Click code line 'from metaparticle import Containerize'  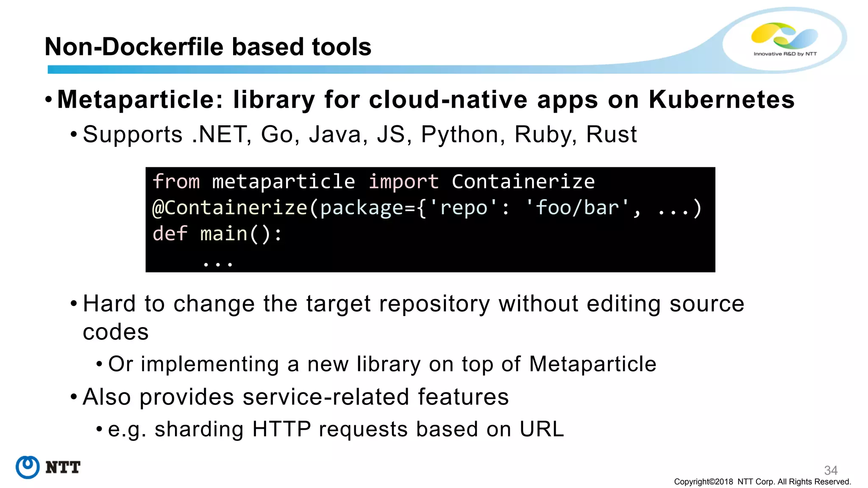click(x=373, y=181)
